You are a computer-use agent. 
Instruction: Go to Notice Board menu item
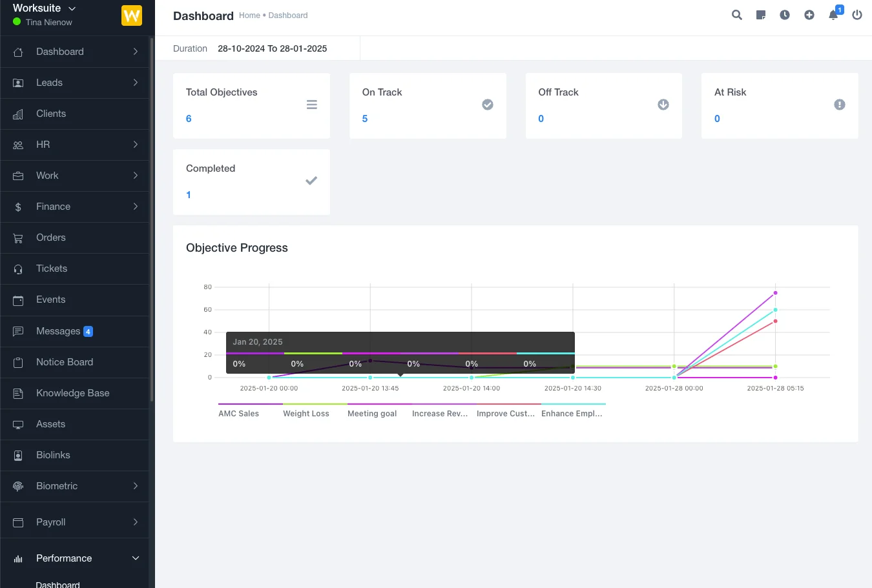click(65, 362)
